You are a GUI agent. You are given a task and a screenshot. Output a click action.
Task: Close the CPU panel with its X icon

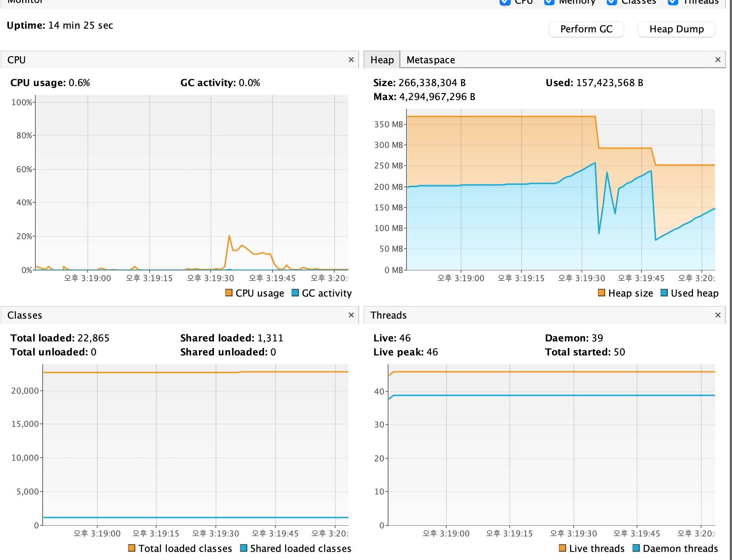[351, 60]
